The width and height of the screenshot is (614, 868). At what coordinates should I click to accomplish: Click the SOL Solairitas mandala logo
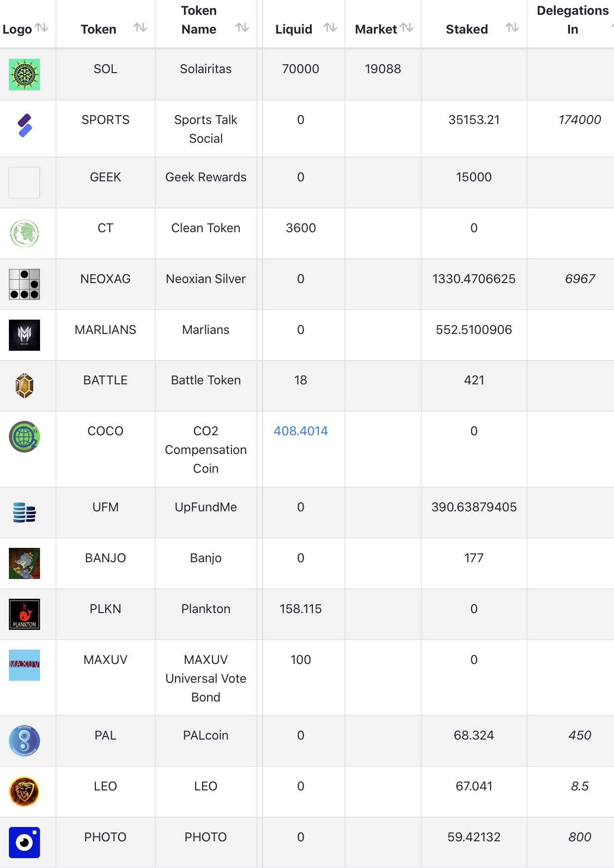coord(24,75)
